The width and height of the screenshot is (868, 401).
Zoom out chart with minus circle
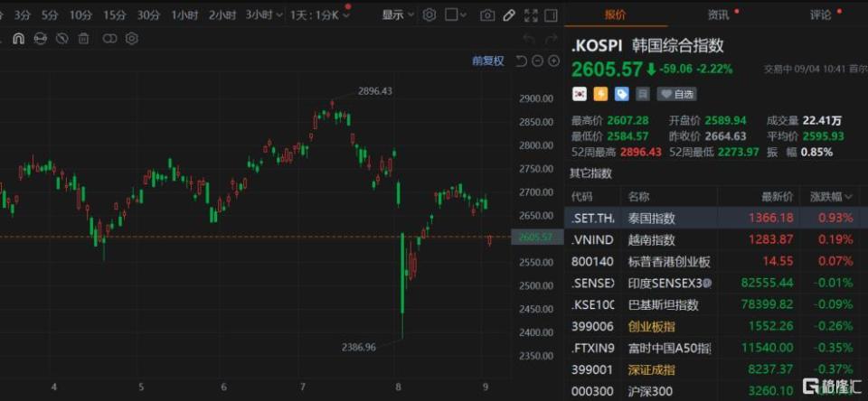coord(537,61)
